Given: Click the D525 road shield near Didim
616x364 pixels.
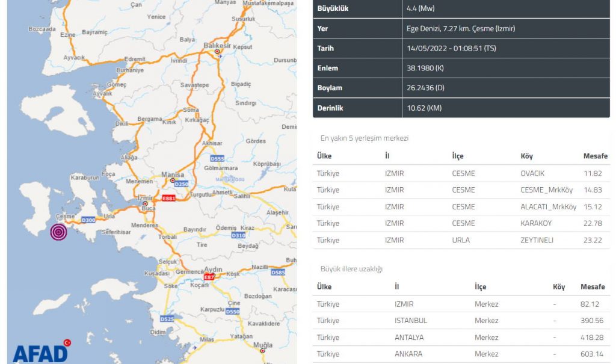Looking at the screenshot, I should (x=167, y=318).
